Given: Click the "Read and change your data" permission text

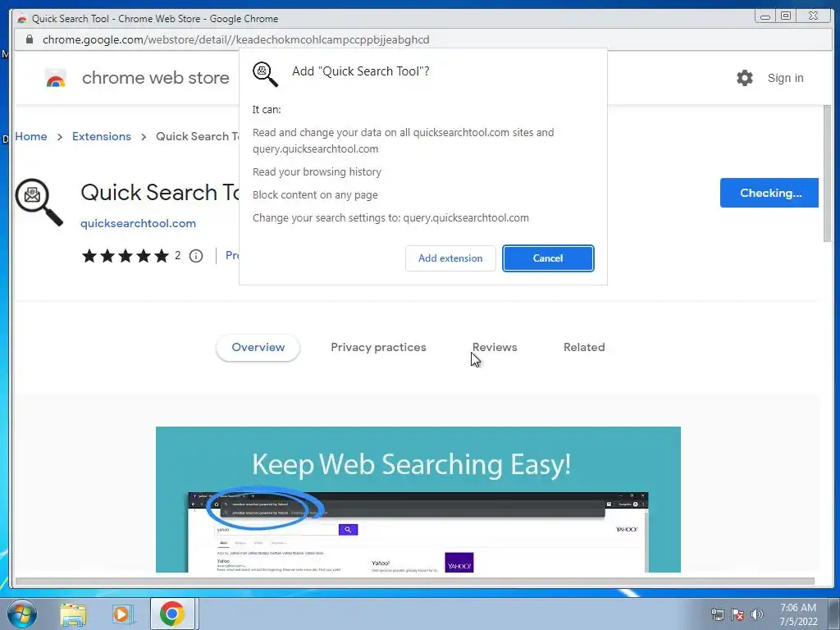Looking at the screenshot, I should tap(404, 140).
